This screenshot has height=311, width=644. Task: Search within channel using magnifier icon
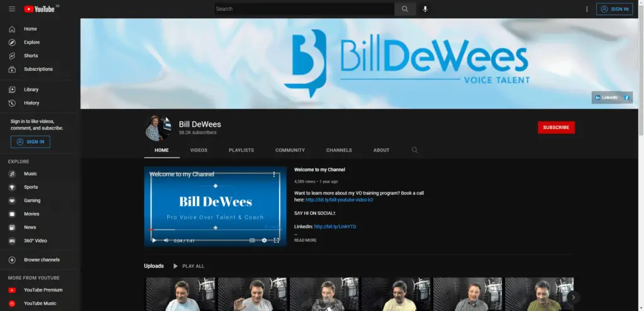(x=415, y=150)
